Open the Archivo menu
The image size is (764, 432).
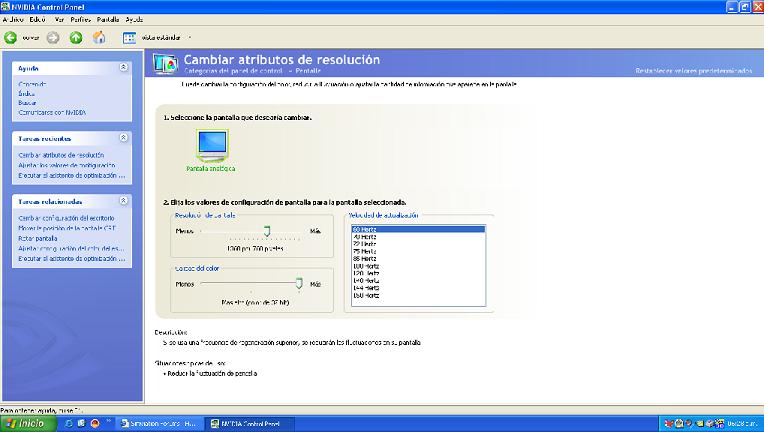[13, 19]
